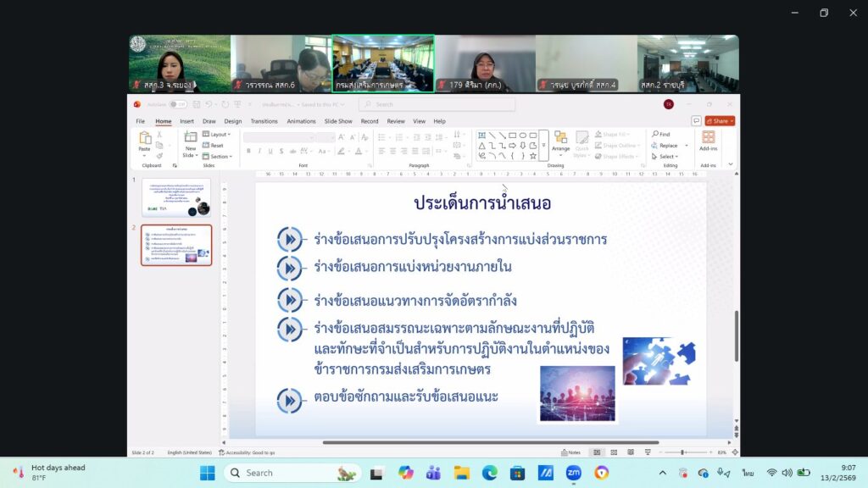Switch to the Slide Show tab
The width and height of the screenshot is (868, 488).
click(338, 121)
